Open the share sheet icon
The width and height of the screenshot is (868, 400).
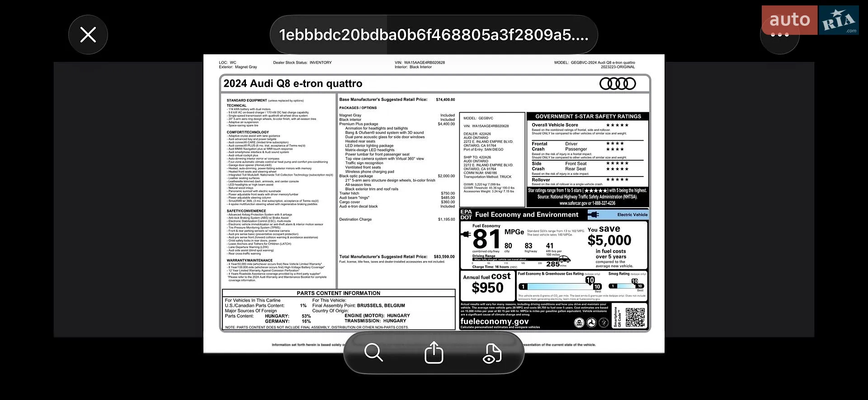tap(434, 352)
